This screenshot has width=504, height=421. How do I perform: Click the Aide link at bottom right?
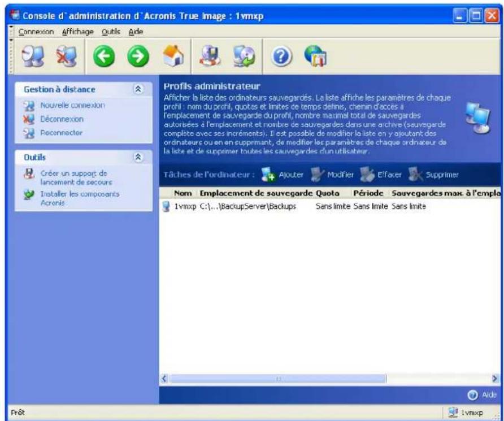click(489, 395)
